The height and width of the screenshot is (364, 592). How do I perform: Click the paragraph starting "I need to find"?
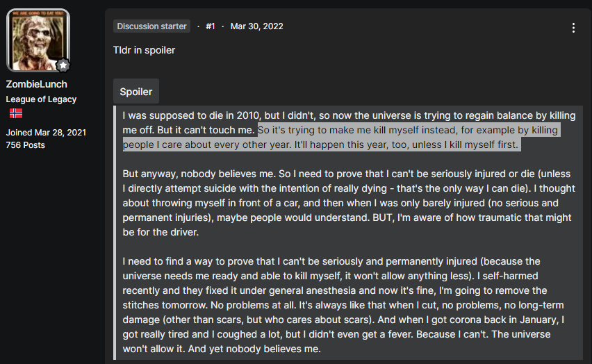pos(343,305)
